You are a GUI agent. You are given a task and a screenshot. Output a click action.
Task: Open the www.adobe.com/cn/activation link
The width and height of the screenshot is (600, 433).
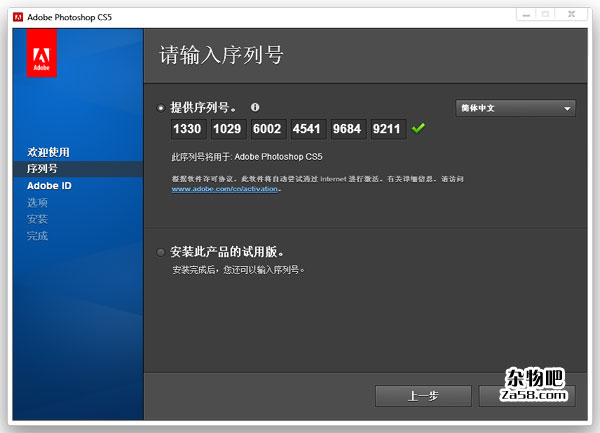pyautogui.click(x=225, y=189)
